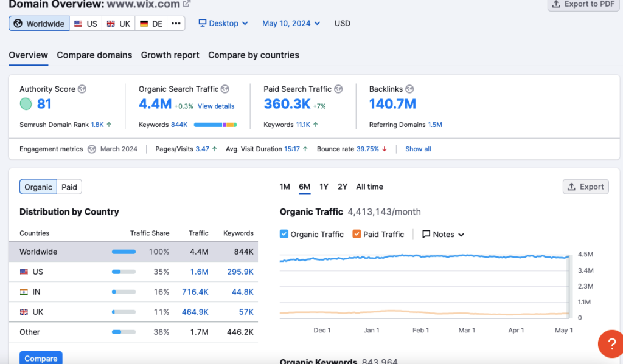Open the 140.7M backlinks value

[392, 104]
